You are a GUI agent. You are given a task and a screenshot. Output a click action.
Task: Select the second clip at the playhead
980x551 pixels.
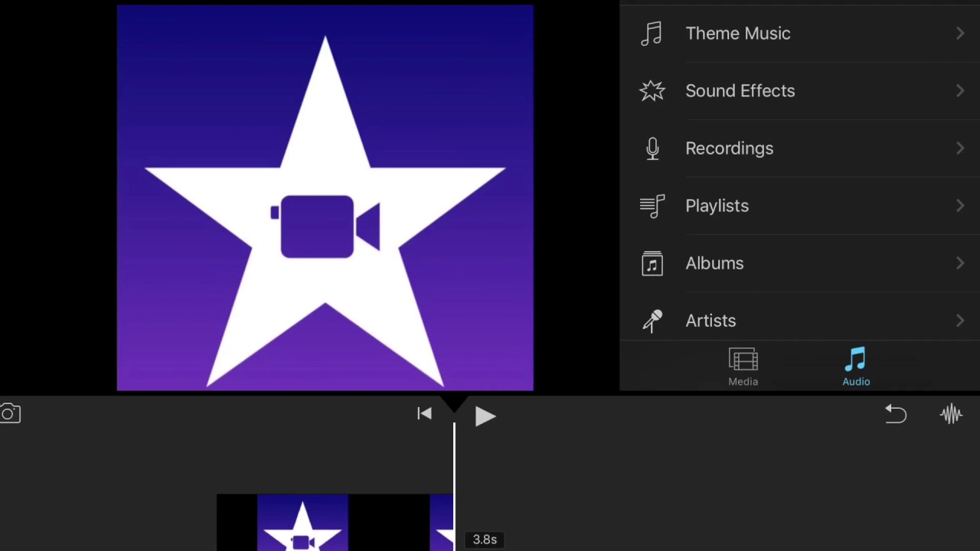[441, 523]
